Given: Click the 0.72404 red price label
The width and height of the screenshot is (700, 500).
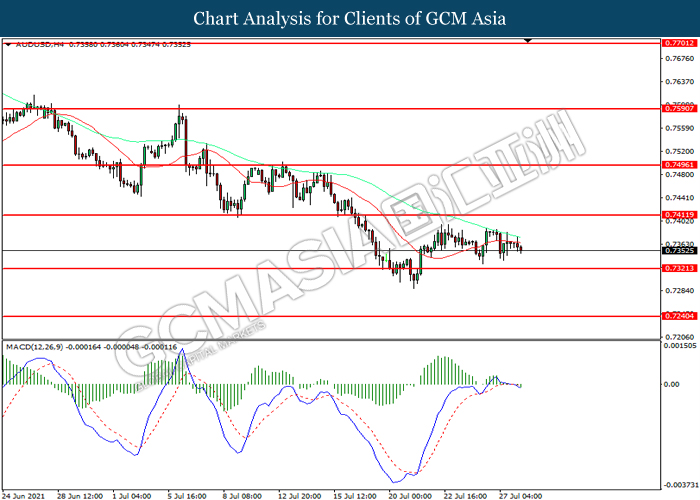Looking at the screenshot, I should [x=679, y=316].
